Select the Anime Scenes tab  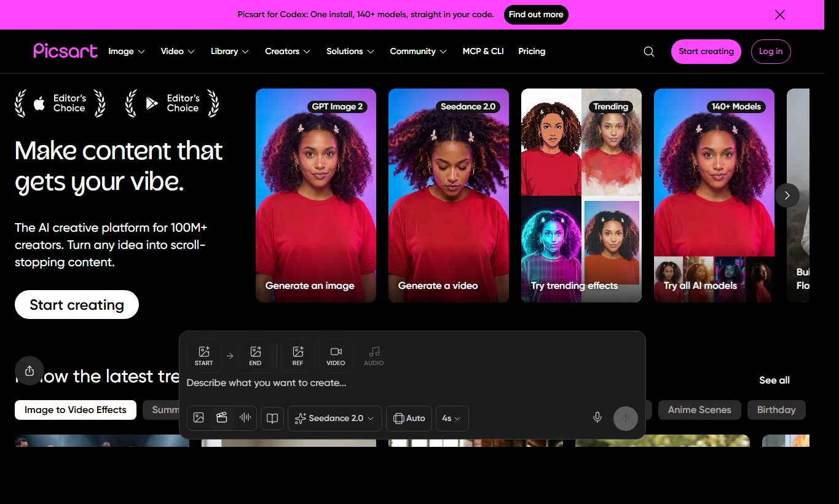699,410
